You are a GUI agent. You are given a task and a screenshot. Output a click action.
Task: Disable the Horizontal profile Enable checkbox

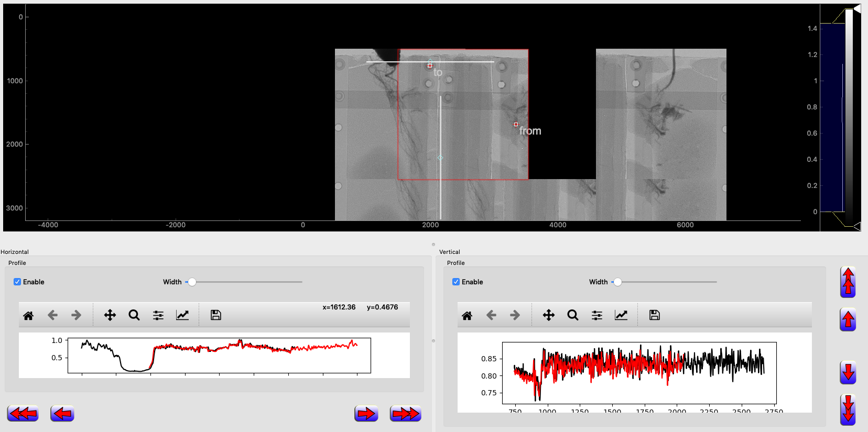click(17, 282)
